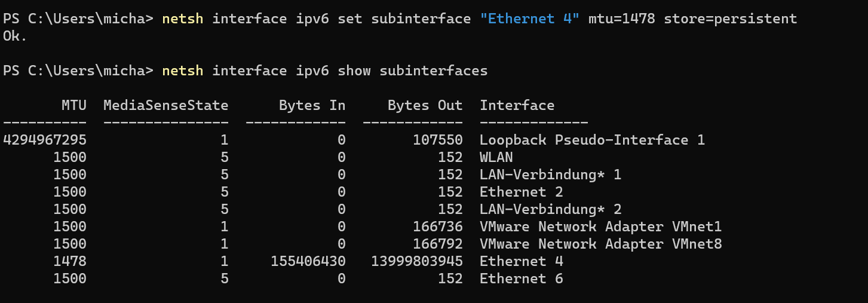Select the WLAN interface name

pyautogui.click(x=496, y=158)
